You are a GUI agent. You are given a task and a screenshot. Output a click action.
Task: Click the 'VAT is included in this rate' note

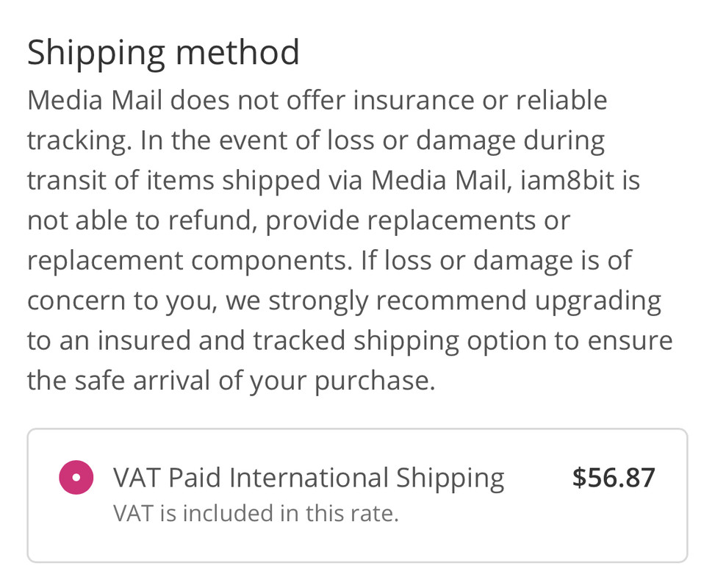256,513
